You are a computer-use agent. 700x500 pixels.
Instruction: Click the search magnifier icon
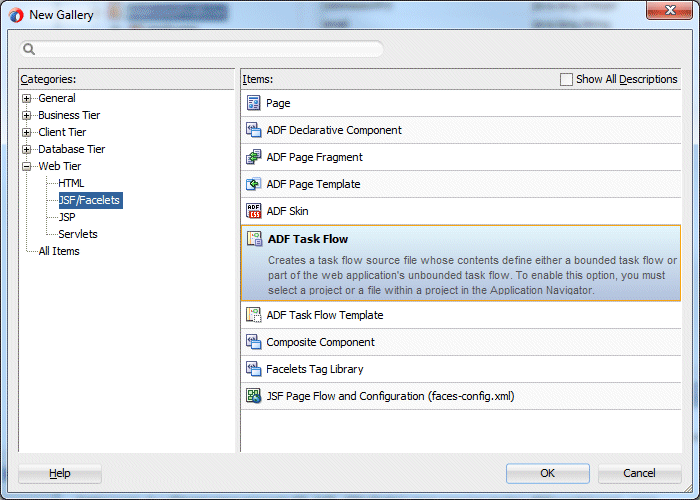pos(29,49)
